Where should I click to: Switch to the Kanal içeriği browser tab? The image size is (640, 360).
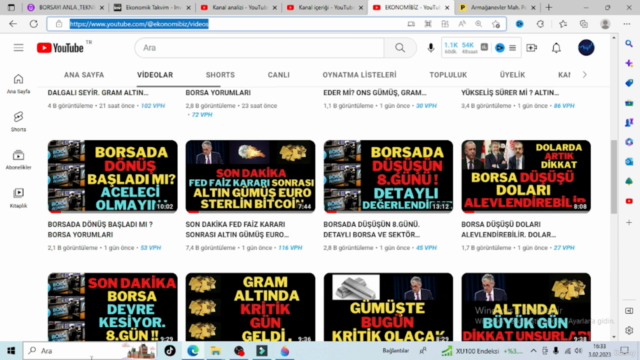pyautogui.click(x=325, y=7)
